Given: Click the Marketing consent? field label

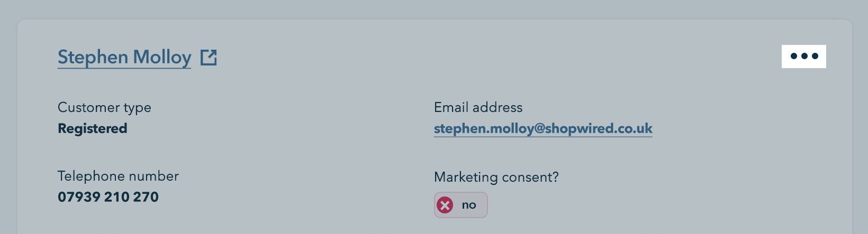Looking at the screenshot, I should tap(496, 177).
